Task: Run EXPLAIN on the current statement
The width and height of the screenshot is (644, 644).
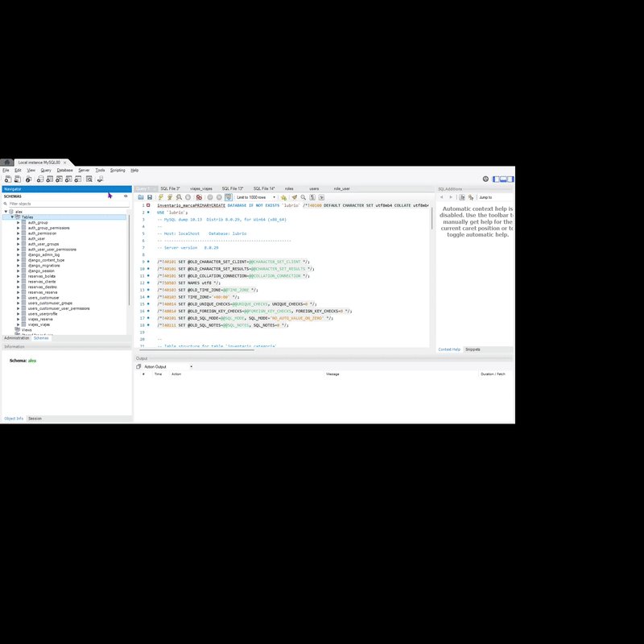Action: (x=179, y=197)
